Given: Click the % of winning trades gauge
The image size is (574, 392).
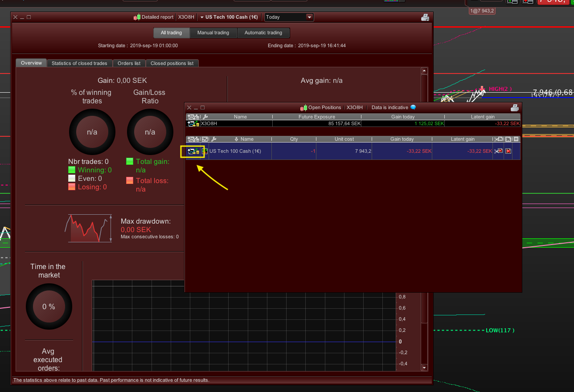Looking at the screenshot, I should tap(92, 132).
